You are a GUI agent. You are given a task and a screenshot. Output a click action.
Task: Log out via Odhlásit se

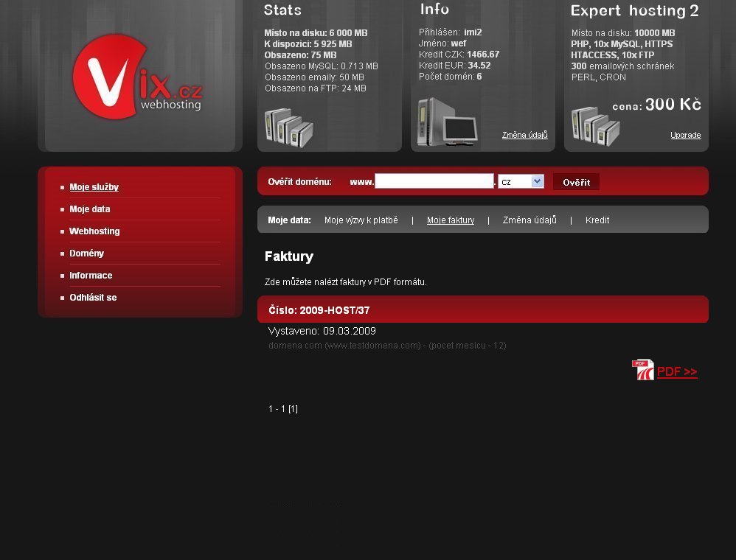(x=93, y=298)
